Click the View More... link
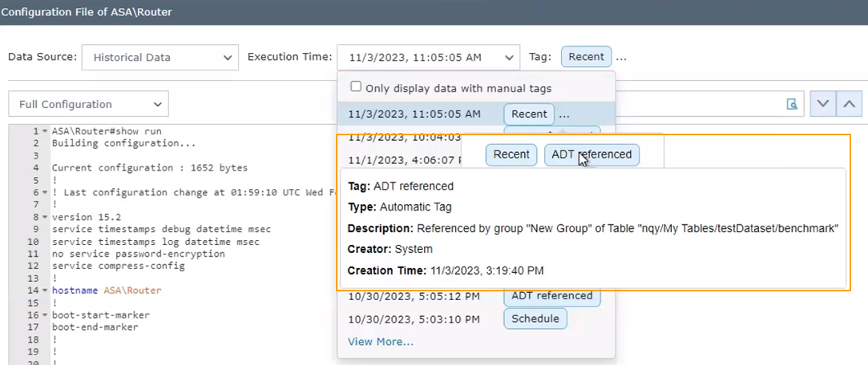The height and width of the screenshot is (365, 868). tap(381, 342)
